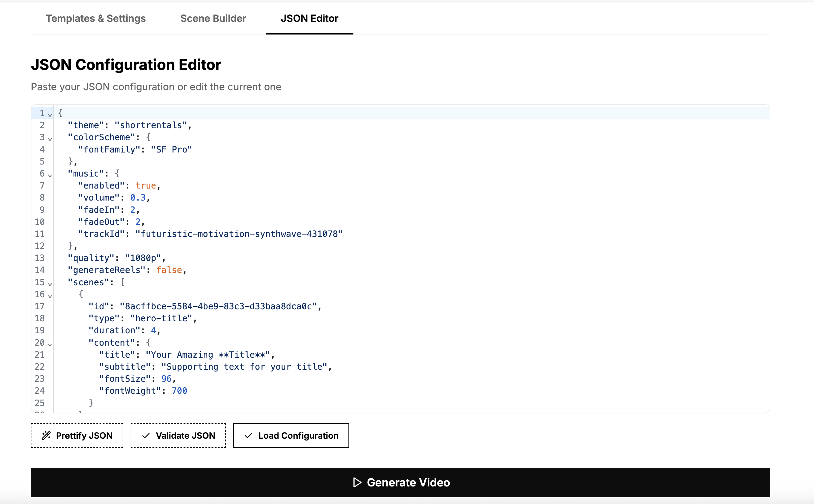Click the play icon in Generate Video
Screen dimensions: 814x504
(x=357, y=482)
